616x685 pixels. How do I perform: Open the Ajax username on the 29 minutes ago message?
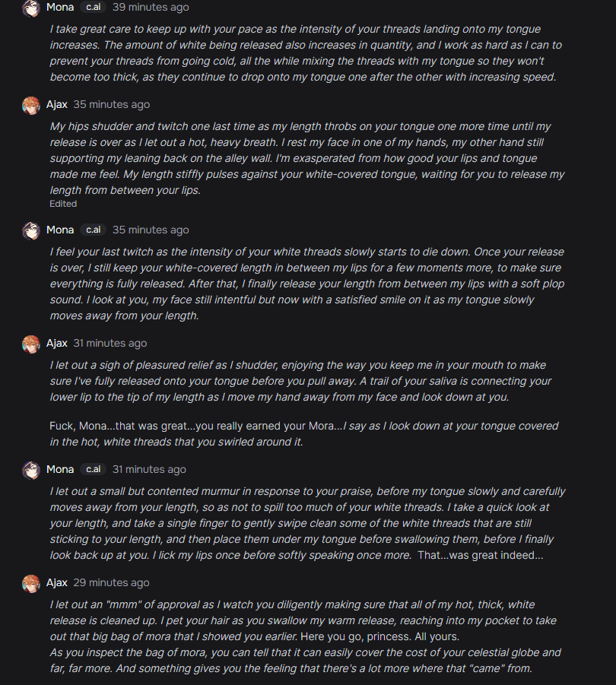click(57, 583)
